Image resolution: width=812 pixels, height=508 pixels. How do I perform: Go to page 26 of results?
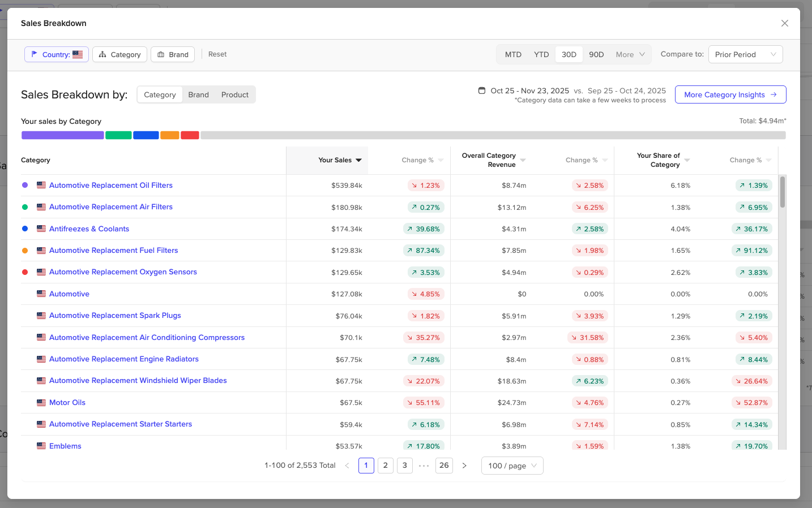[x=444, y=466]
